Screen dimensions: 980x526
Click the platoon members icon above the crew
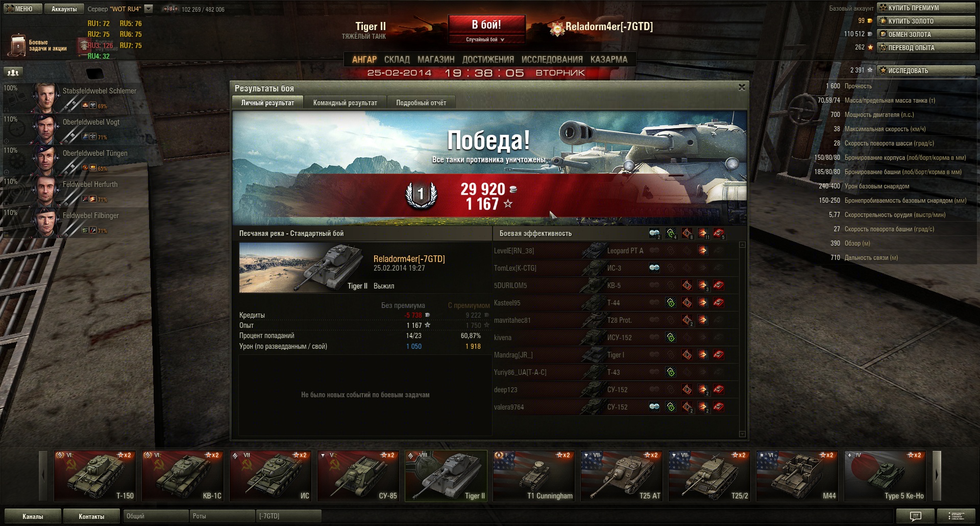pos(13,73)
